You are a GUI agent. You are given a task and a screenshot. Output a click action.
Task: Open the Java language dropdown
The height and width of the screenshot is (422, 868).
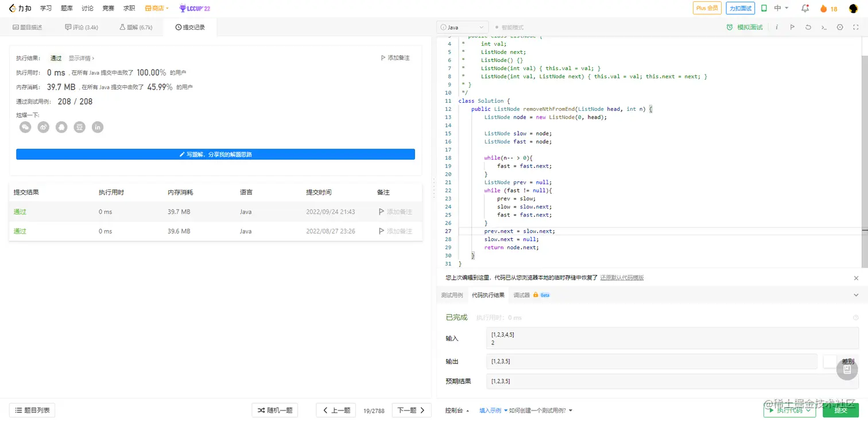462,27
